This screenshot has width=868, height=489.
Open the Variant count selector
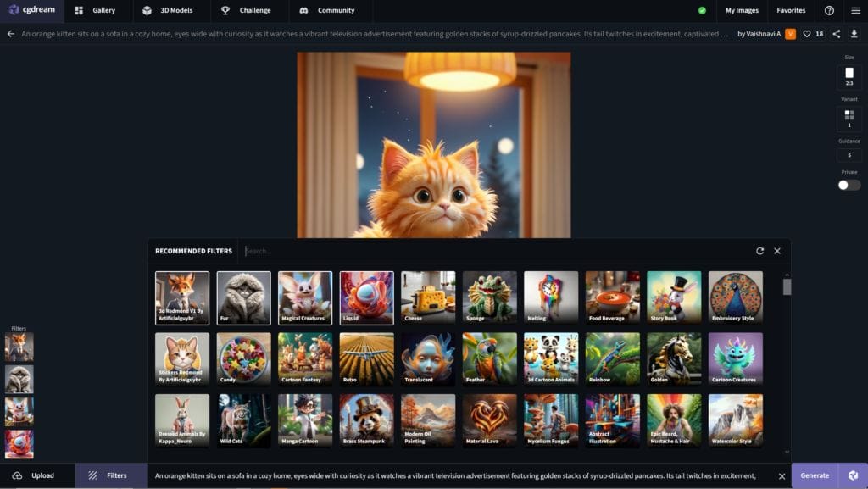coord(849,117)
